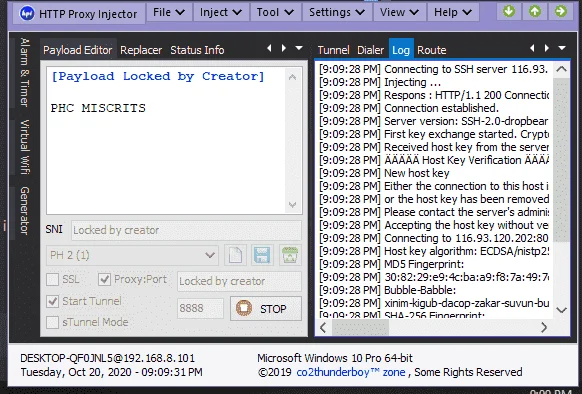Click the 'Server version: SSH-2.0-dropbear' log line
Image resolution: width=582 pixels, height=394 pixels.
point(434,121)
